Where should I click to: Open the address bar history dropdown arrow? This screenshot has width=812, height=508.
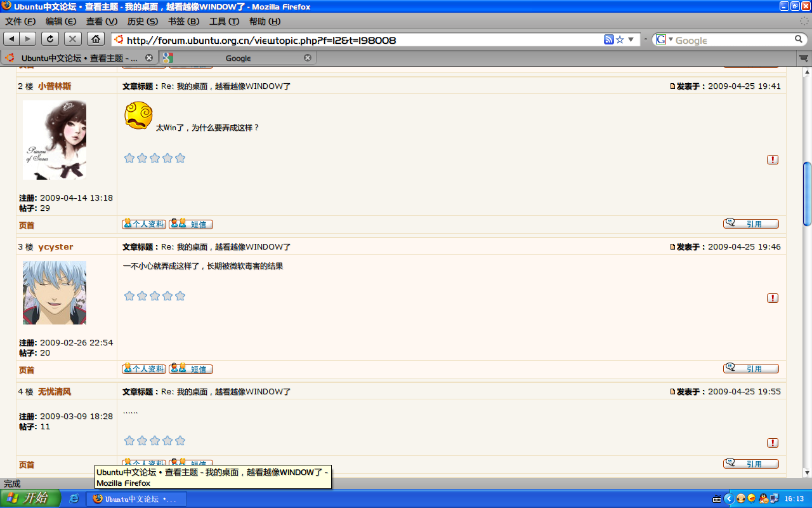pos(631,39)
